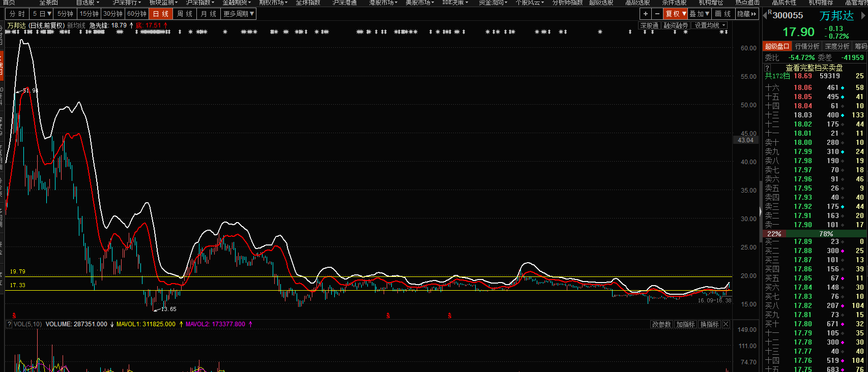Open the 叠加 overlay dropdown
Screen dimensions: 868x372
(x=700, y=14)
